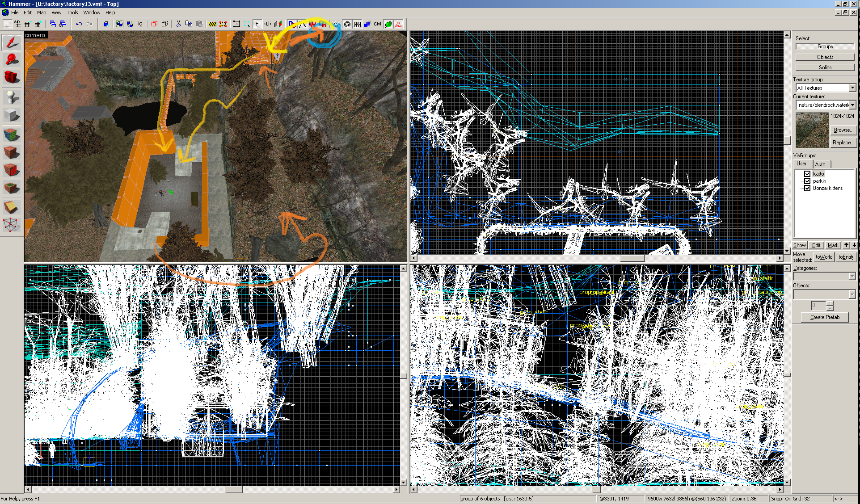Open the Categories dropdown
860x504 pixels.
tap(852, 277)
